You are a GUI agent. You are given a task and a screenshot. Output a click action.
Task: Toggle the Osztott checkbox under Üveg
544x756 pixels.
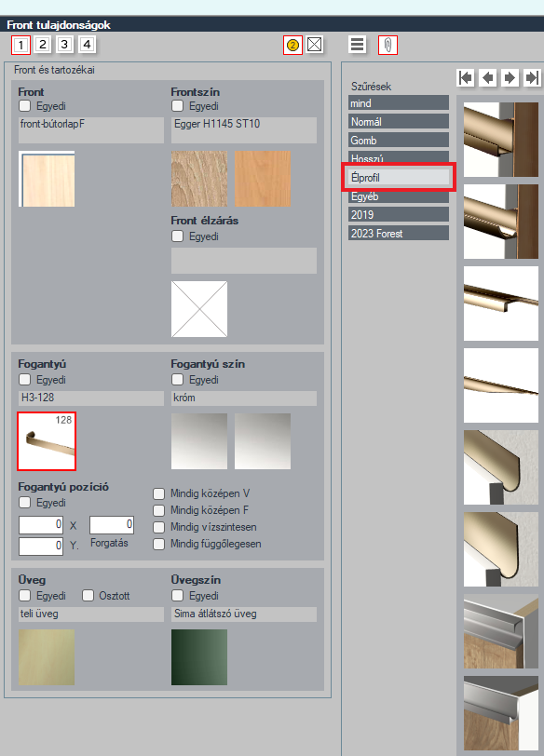tap(88, 596)
